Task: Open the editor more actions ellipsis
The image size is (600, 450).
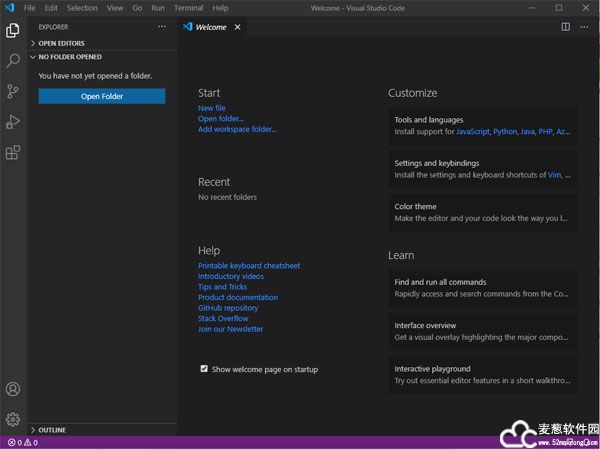Action: pos(584,27)
